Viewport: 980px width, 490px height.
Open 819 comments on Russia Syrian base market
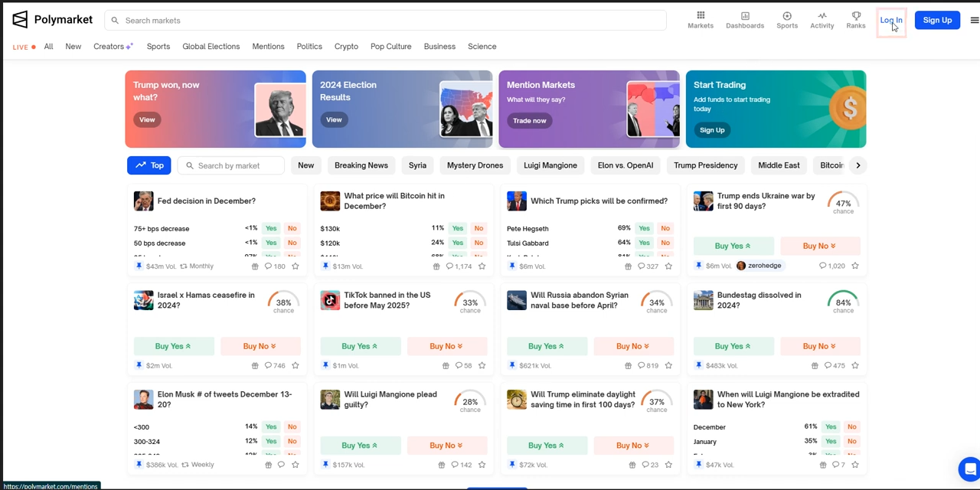(648, 366)
